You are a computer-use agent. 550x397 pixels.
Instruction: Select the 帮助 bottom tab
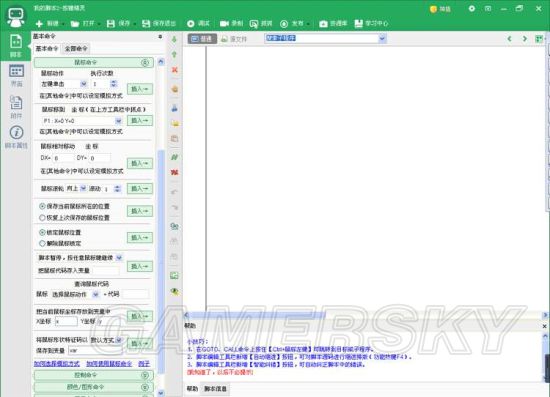pyautogui.click(x=192, y=389)
